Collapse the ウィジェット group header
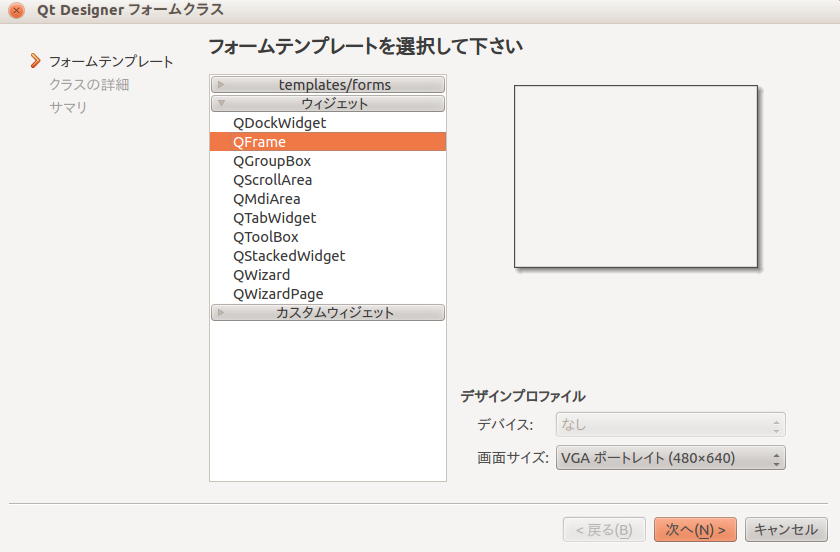This screenshot has width=840, height=552. point(328,103)
